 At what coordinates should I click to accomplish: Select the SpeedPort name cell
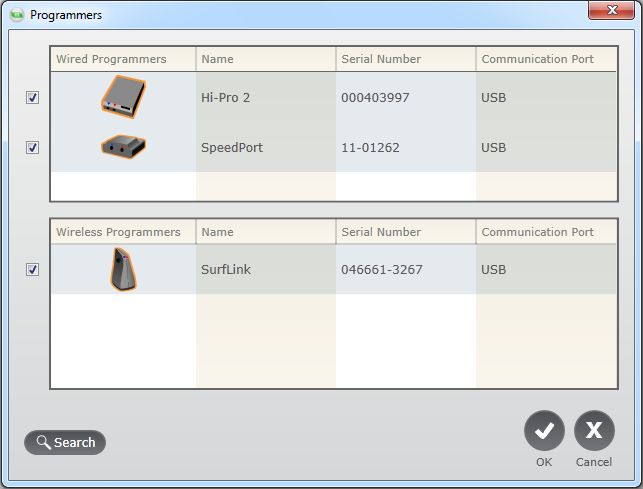point(266,147)
